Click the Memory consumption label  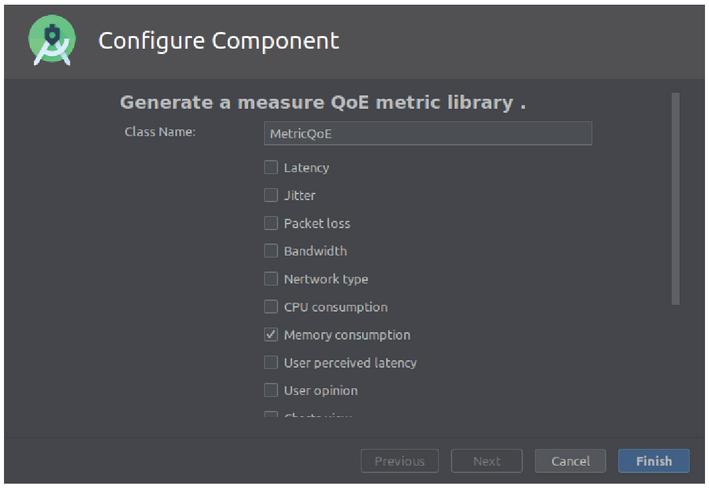pyautogui.click(x=347, y=335)
